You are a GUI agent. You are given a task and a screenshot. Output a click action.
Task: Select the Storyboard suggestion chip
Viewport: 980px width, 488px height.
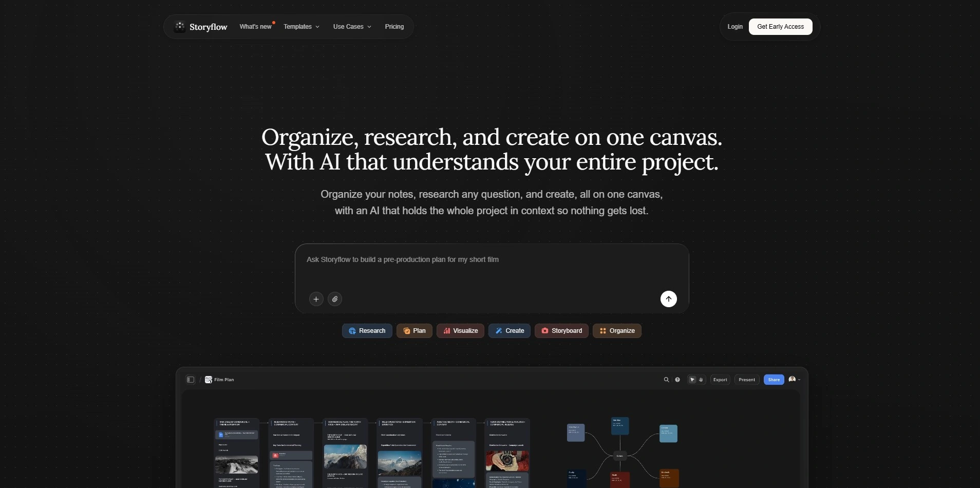(561, 331)
